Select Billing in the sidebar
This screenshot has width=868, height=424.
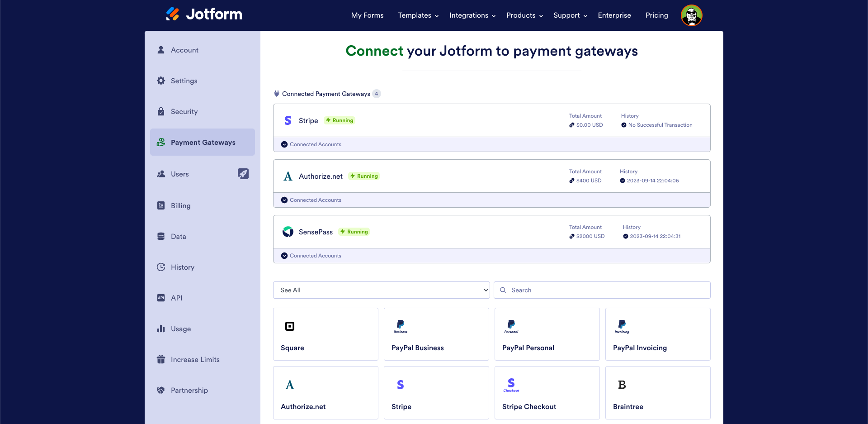pos(203,205)
